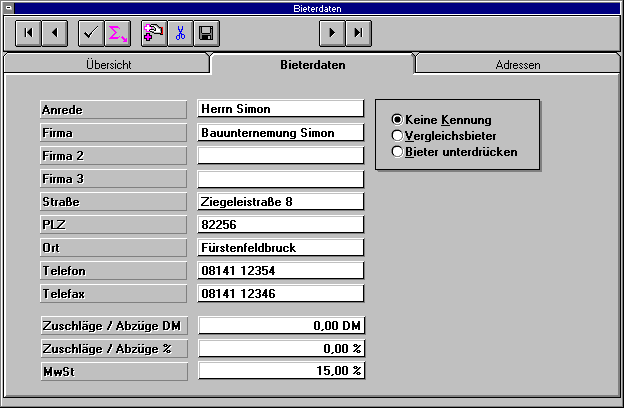
Task: Switch to the Übersicht tab
Action: (105, 65)
